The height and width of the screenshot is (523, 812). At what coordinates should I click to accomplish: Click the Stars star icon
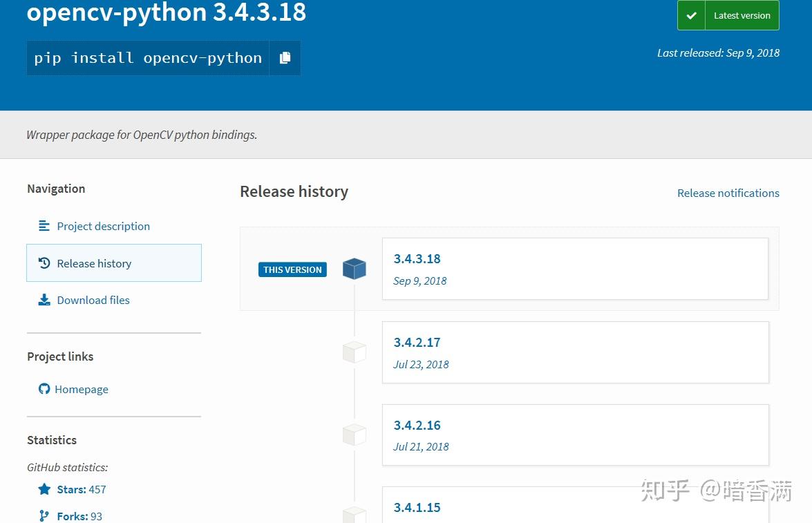(x=44, y=489)
